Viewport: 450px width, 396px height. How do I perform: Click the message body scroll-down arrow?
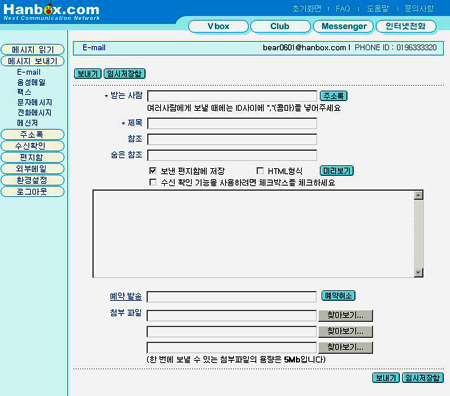[419, 272]
